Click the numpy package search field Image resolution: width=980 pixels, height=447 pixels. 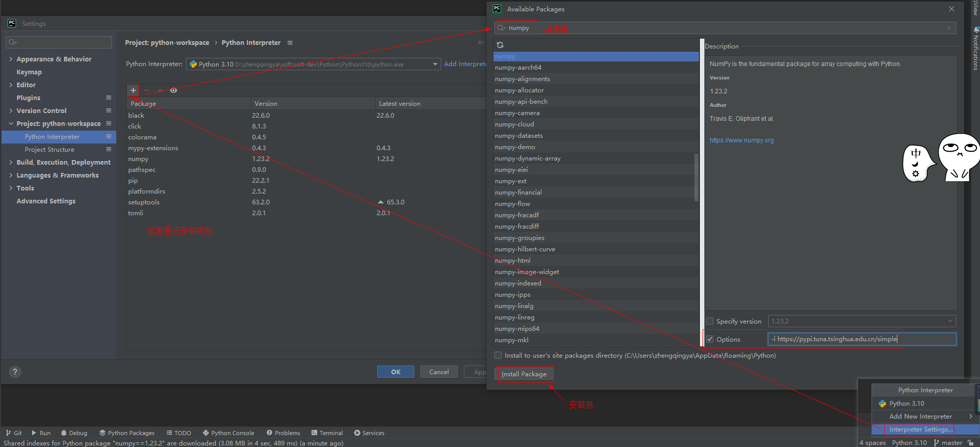tap(726, 28)
